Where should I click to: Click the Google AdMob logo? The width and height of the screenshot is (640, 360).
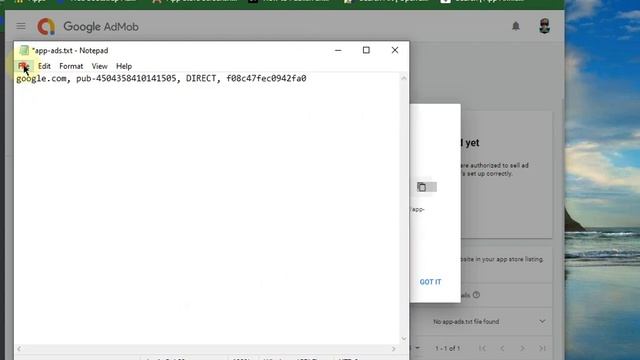point(88,27)
